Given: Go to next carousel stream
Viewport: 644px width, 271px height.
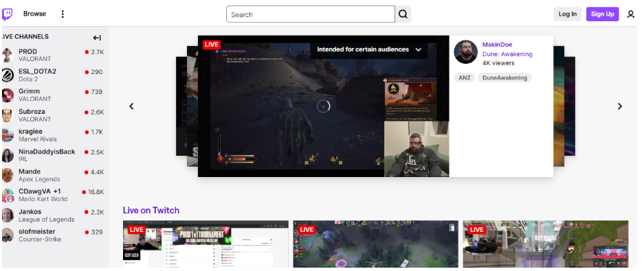Looking at the screenshot, I should point(620,106).
